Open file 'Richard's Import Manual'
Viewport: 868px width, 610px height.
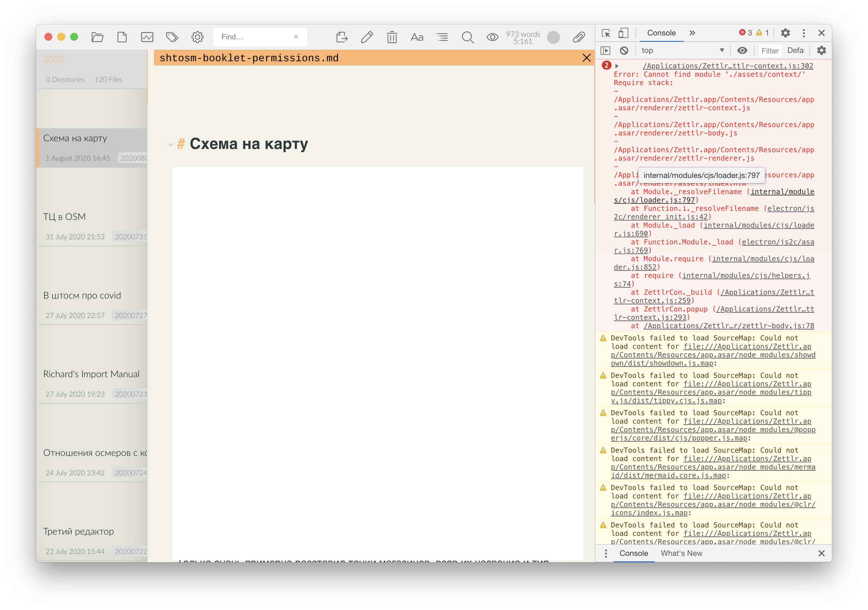92,383
